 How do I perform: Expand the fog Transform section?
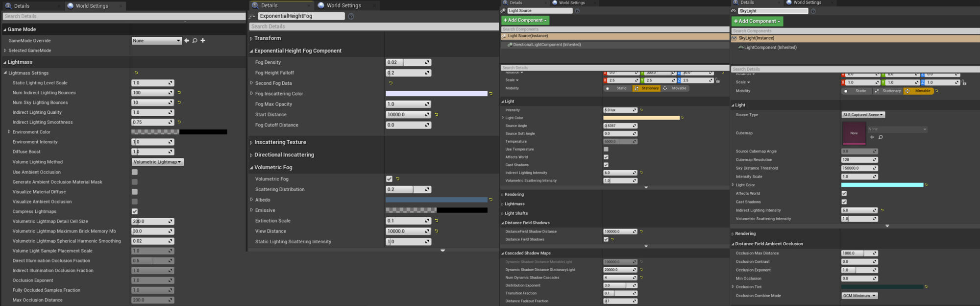[x=251, y=38]
